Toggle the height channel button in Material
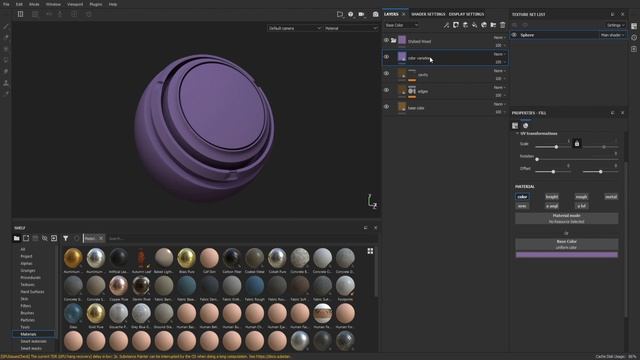Viewport: 640px width, 360px height. [x=551, y=197]
